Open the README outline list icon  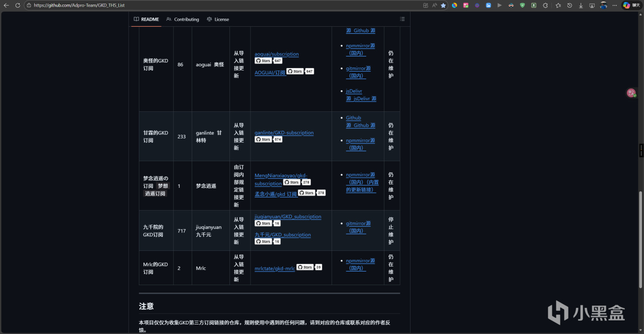(x=402, y=19)
